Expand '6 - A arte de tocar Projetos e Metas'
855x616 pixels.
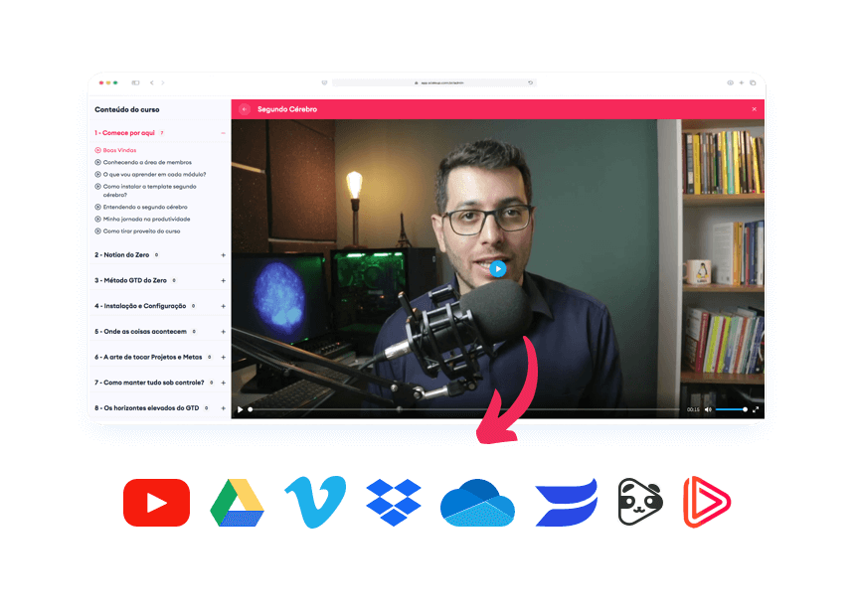pos(223,357)
